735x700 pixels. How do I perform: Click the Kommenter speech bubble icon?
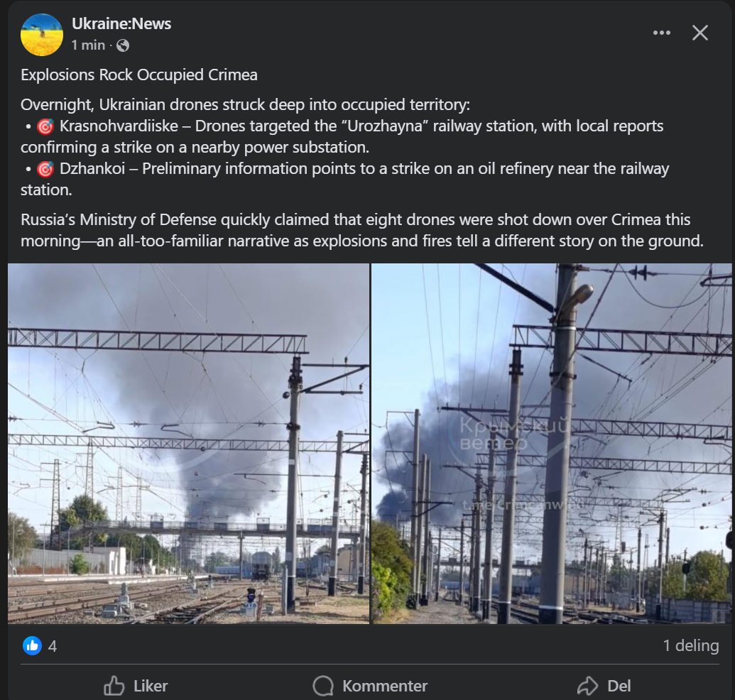point(323,686)
